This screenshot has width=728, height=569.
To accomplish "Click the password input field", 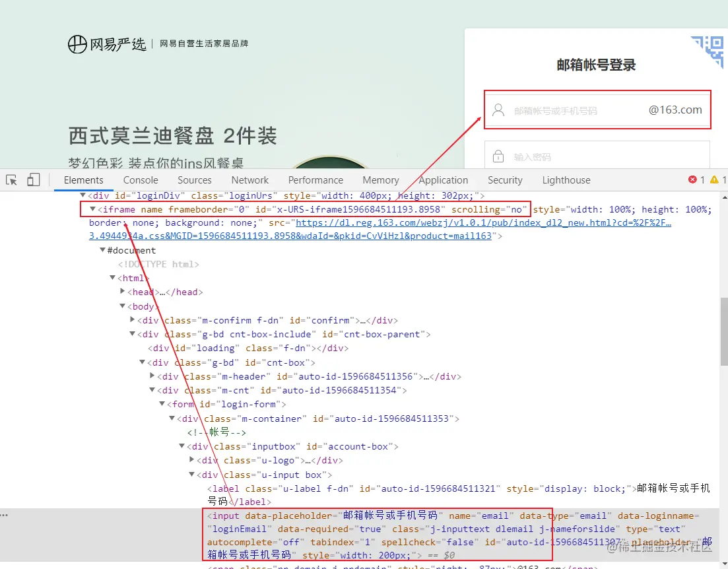I will coord(597,154).
